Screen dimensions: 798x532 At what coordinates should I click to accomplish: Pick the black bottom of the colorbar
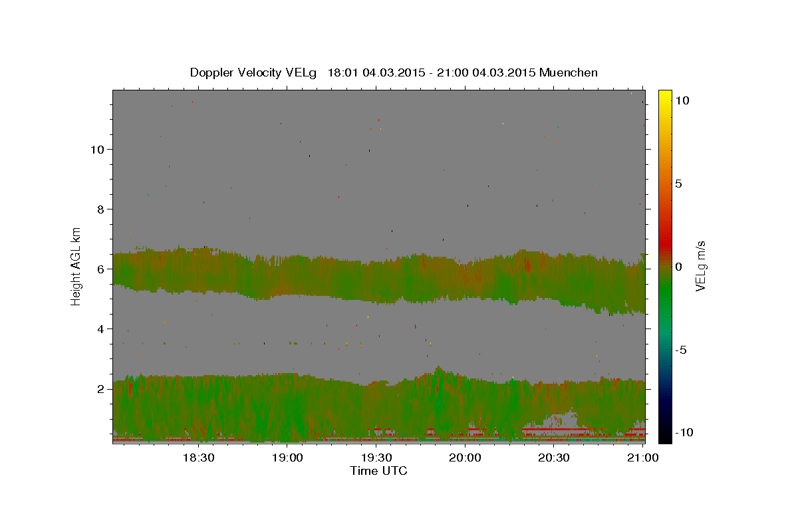point(664,436)
